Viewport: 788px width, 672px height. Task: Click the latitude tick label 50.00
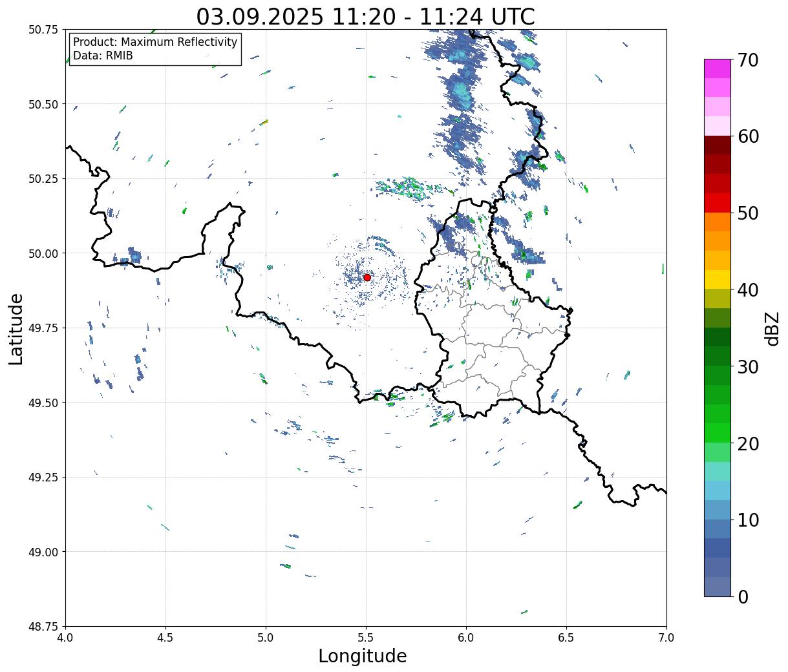click(43, 253)
